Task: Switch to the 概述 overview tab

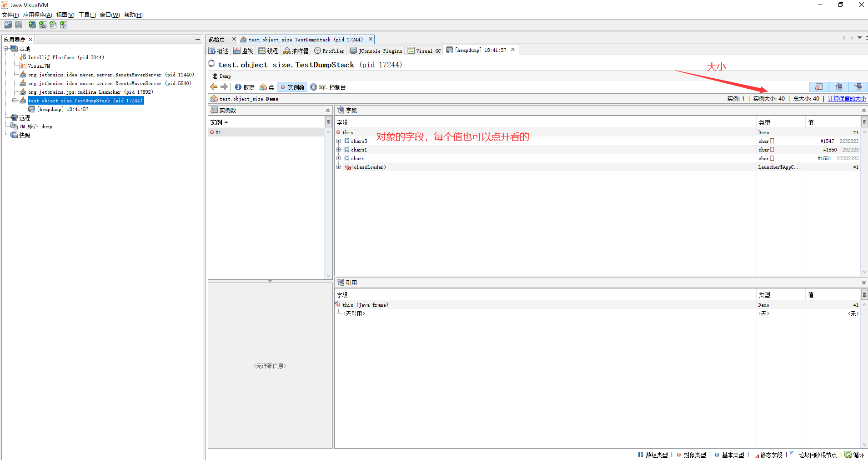Action: [218, 51]
